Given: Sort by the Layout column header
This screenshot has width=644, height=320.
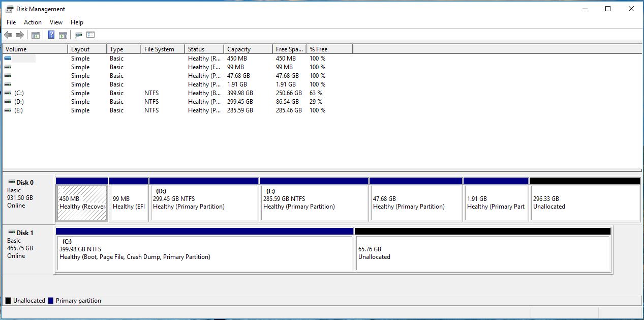Looking at the screenshot, I should point(87,49).
